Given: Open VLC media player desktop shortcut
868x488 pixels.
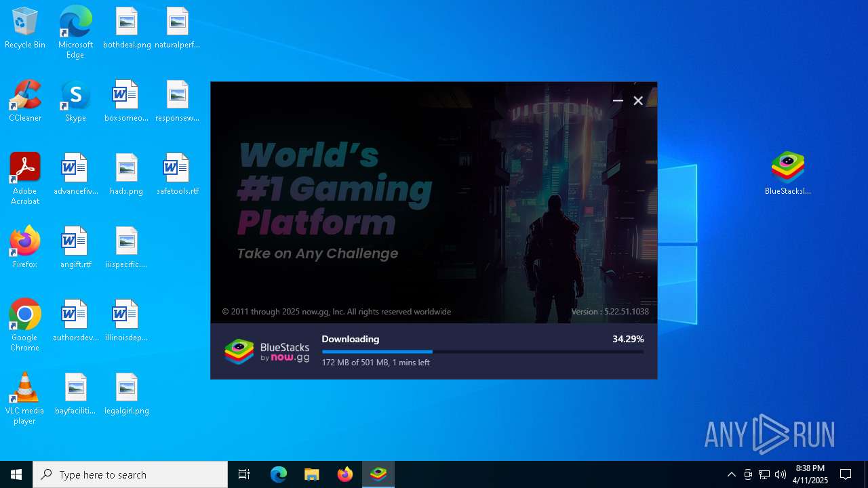Looking at the screenshot, I should (25, 399).
